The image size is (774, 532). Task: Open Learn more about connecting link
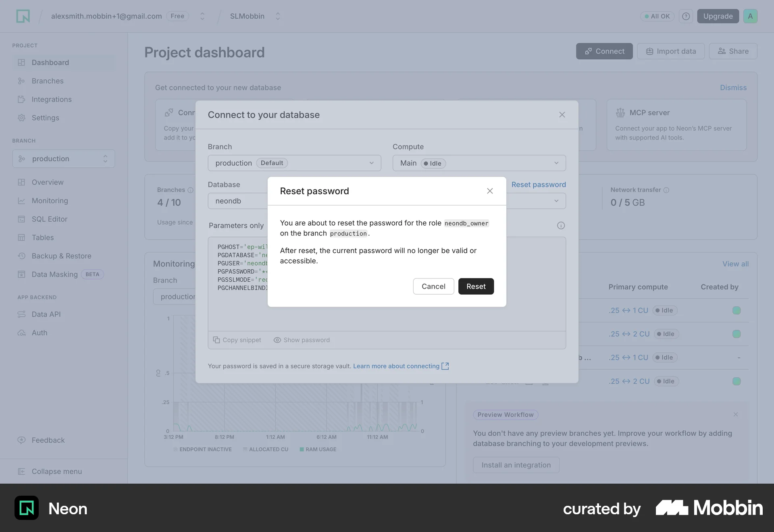point(401,366)
